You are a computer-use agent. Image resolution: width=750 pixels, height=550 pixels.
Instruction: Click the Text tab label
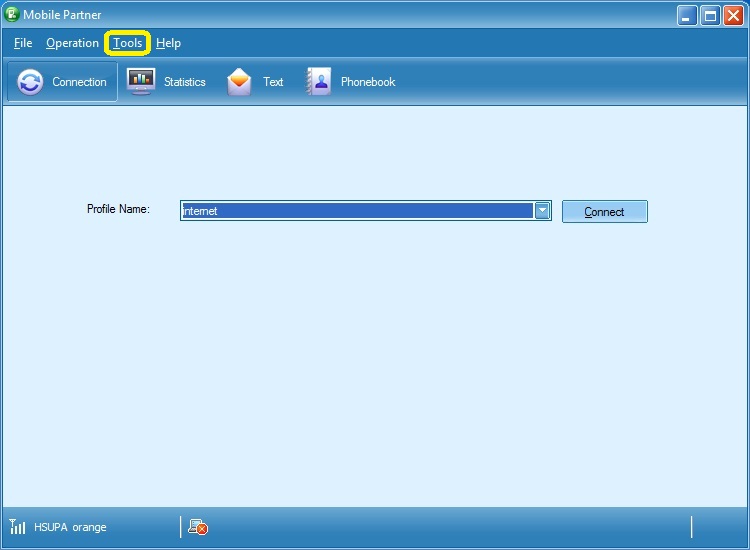point(273,82)
